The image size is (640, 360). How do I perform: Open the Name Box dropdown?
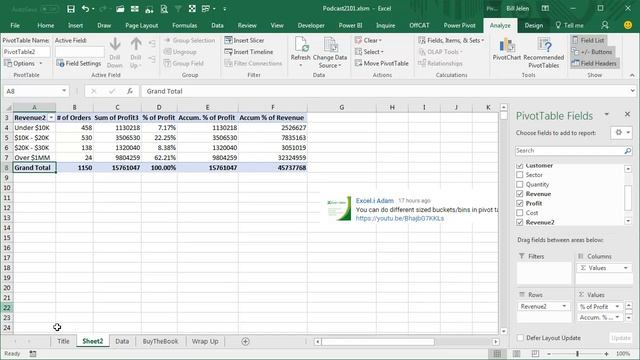64,91
